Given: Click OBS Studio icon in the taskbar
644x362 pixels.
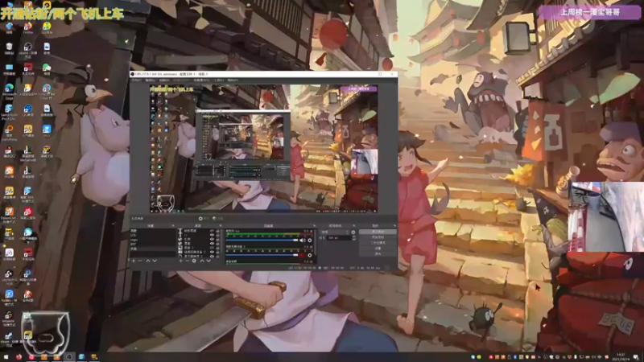Looking at the screenshot, I should click(69, 356).
